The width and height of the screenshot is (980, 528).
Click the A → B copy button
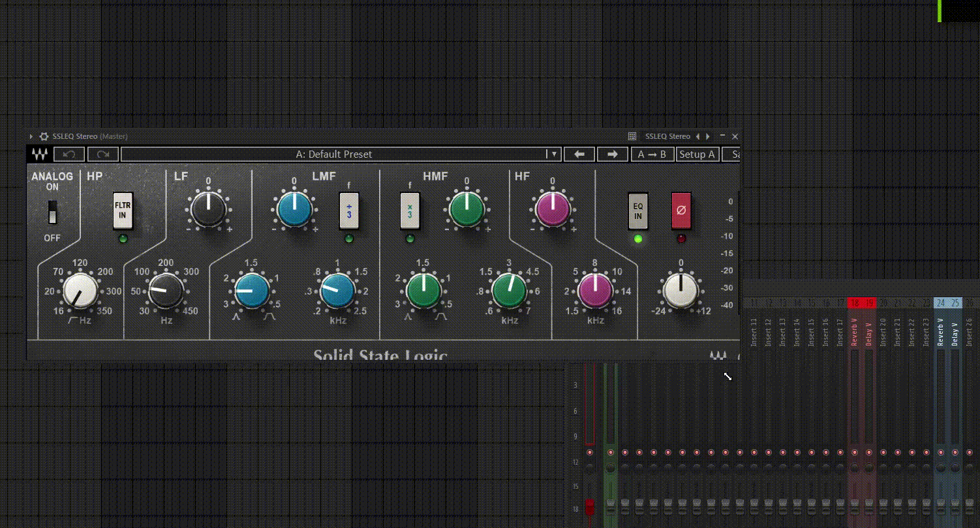(x=652, y=154)
